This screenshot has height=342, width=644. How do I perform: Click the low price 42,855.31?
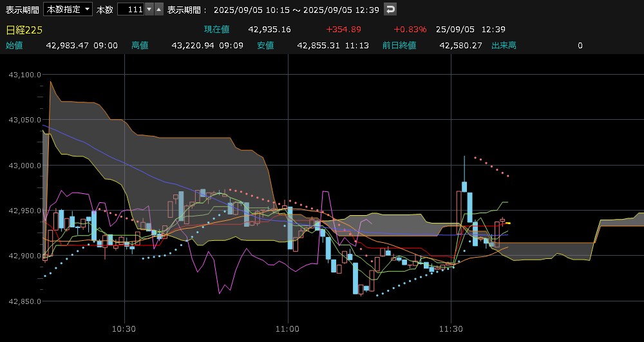318,46
